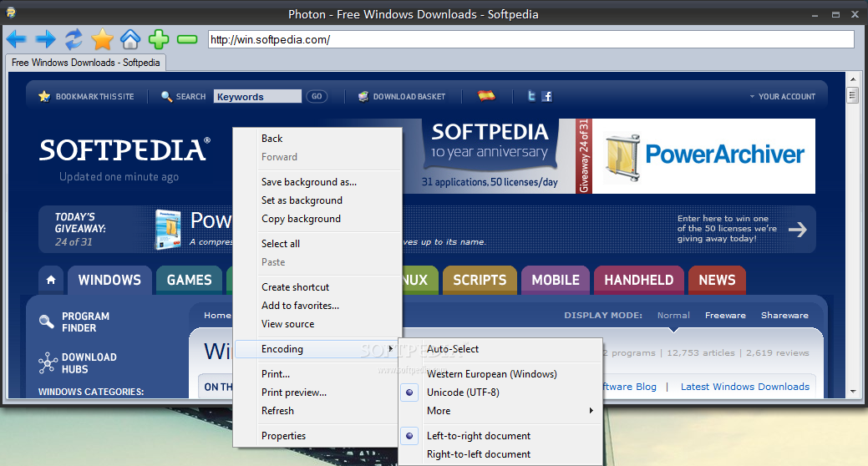Add a new tab with green plus icon

click(159, 39)
